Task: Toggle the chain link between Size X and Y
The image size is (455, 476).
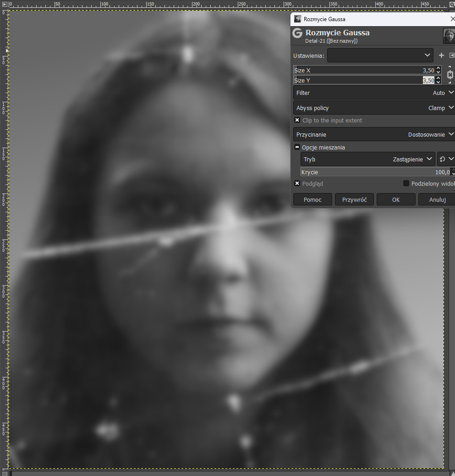Action: click(x=450, y=75)
